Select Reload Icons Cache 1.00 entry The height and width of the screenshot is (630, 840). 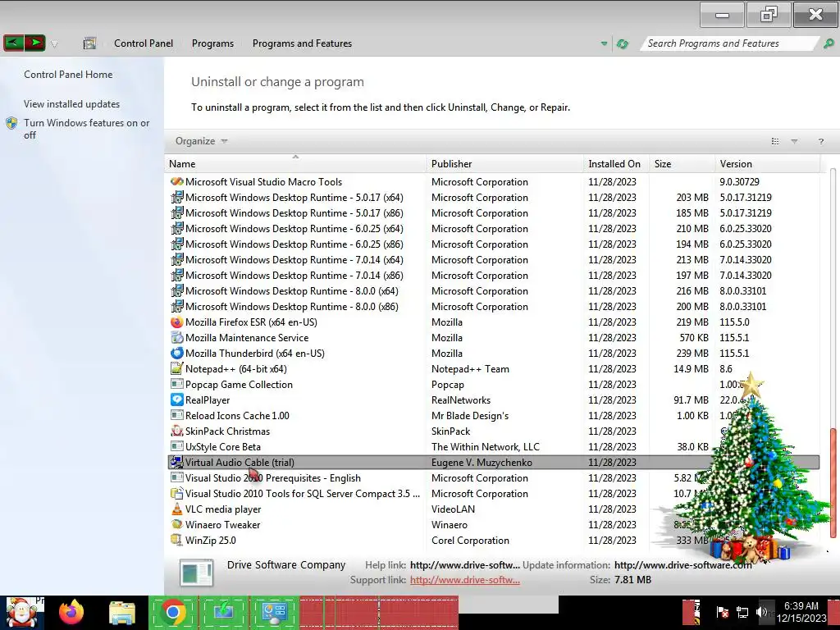point(237,416)
